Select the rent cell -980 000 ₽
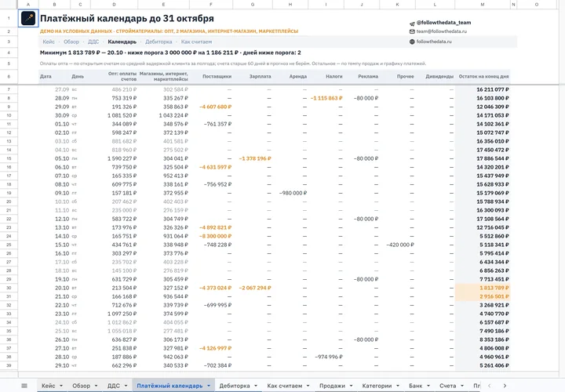The height and width of the screenshot is (392, 565). (290, 193)
